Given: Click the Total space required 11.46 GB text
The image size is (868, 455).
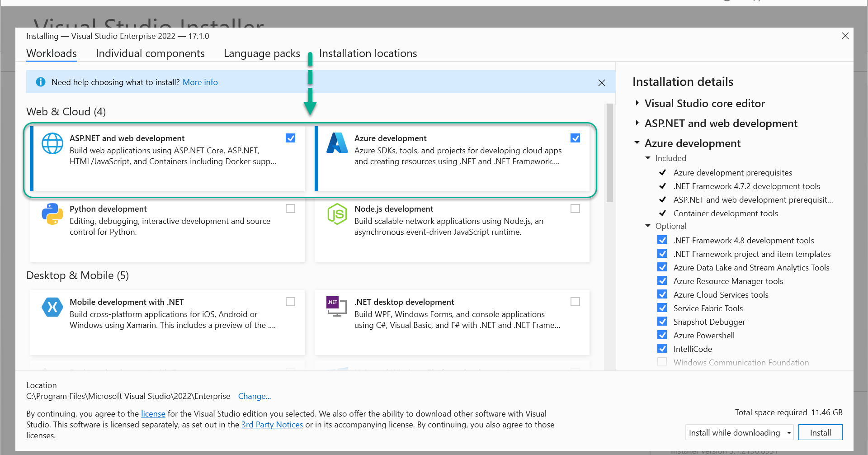Looking at the screenshot, I should coord(789,412).
